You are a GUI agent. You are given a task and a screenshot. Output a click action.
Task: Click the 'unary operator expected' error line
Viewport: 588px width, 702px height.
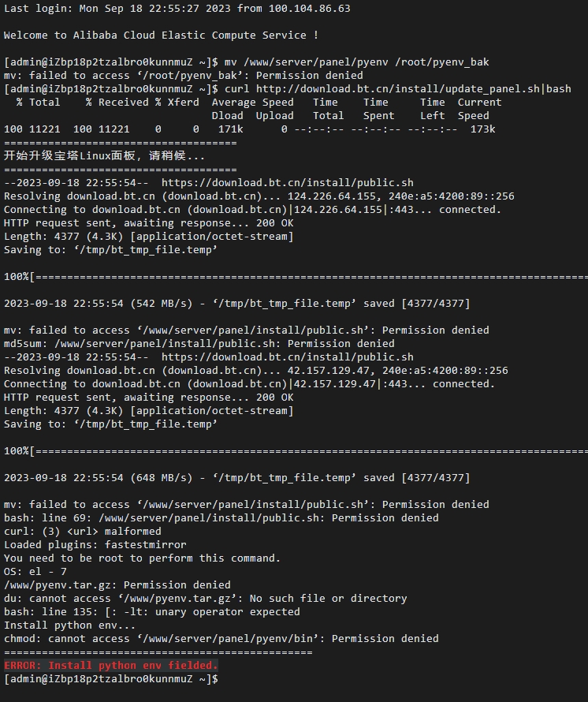coord(151,611)
